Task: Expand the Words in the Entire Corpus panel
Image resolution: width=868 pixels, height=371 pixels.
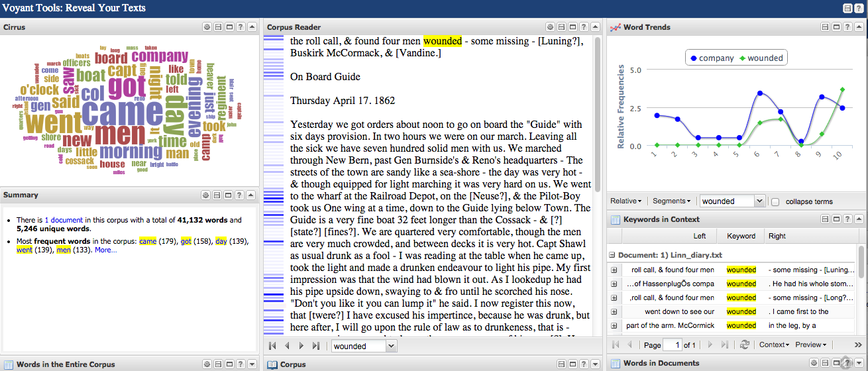Action: click(252, 364)
